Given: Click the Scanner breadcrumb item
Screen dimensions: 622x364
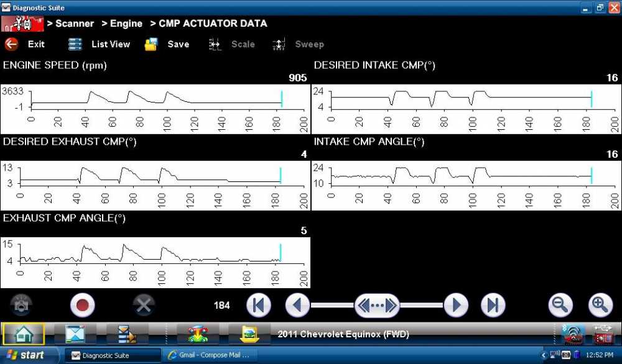Looking at the screenshot, I should [x=74, y=24].
